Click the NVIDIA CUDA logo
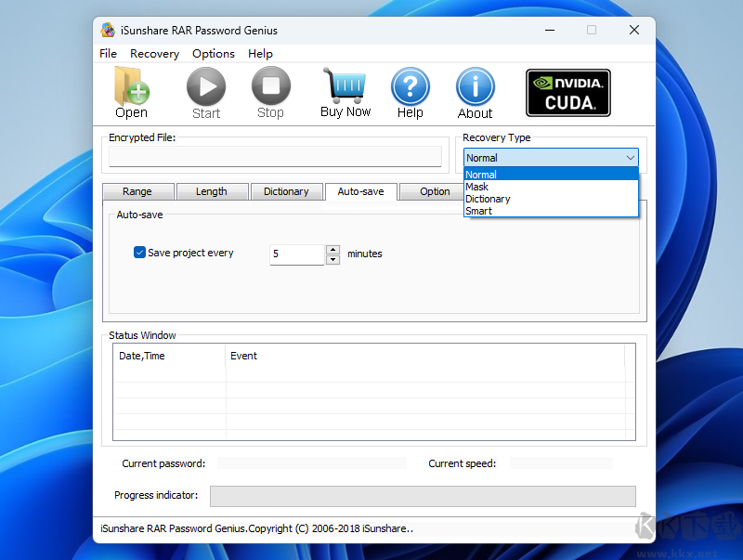Viewport: 743px width, 560px height. tap(567, 92)
